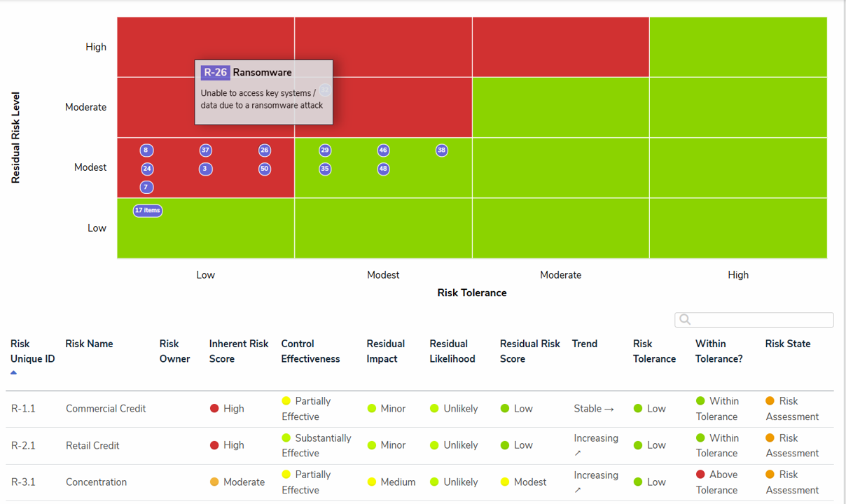The width and height of the screenshot is (846, 504).
Task: Sort table by Inherent Risk Score header
Action: tap(239, 351)
